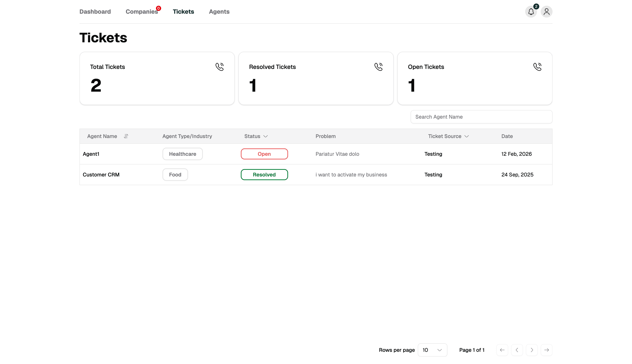
Task: Click the first page arrow
Action: [x=502, y=350]
